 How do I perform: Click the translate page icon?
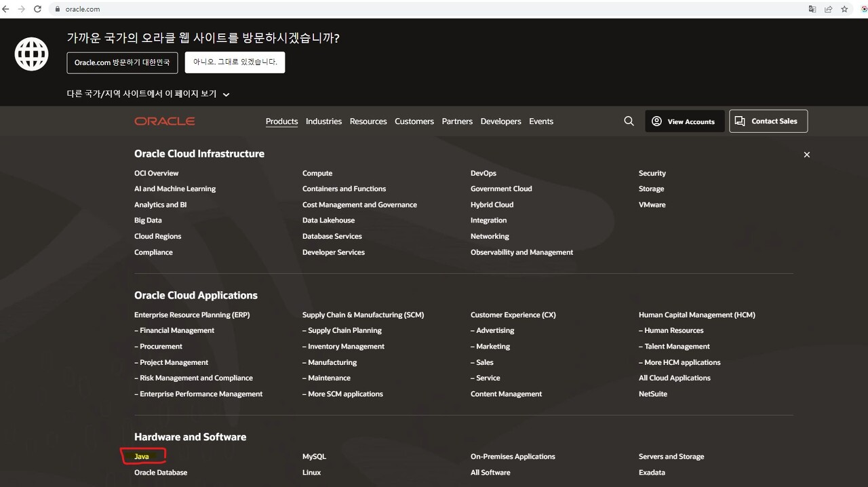(x=812, y=9)
